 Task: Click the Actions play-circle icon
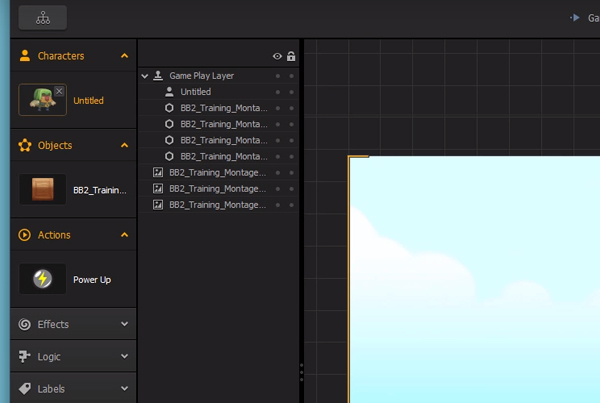(24, 235)
